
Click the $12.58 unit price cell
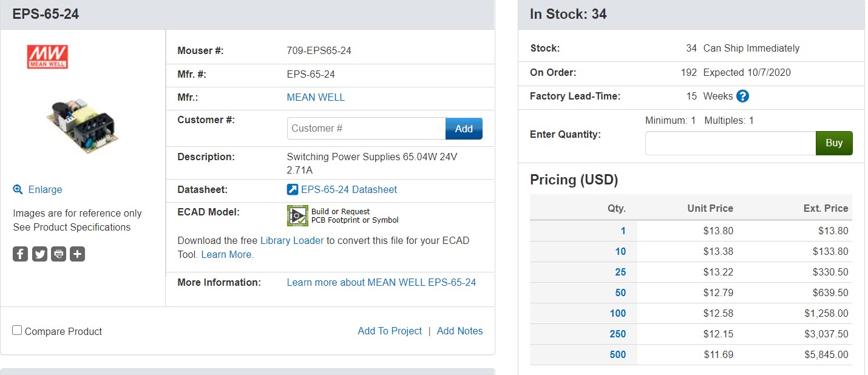click(718, 313)
